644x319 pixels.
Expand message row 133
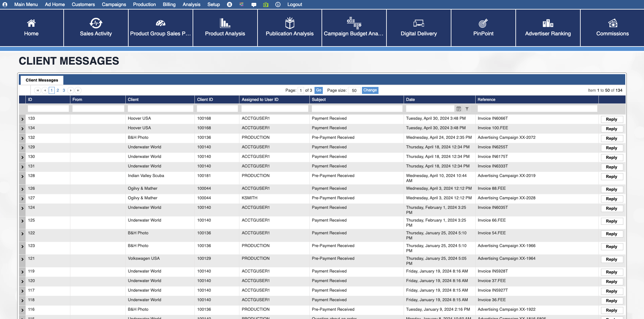[x=22, y=119]
